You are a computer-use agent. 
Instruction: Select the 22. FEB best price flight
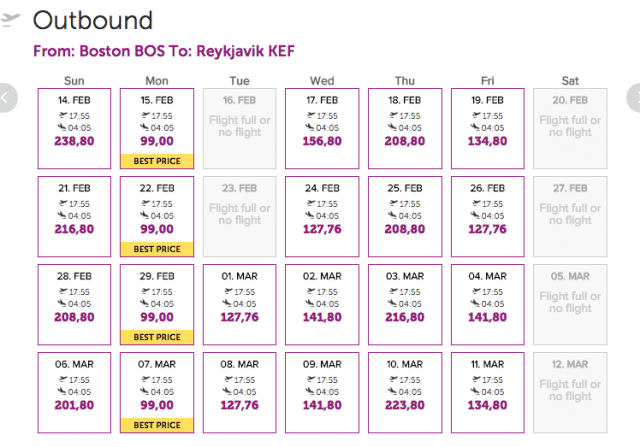point(157,216)
